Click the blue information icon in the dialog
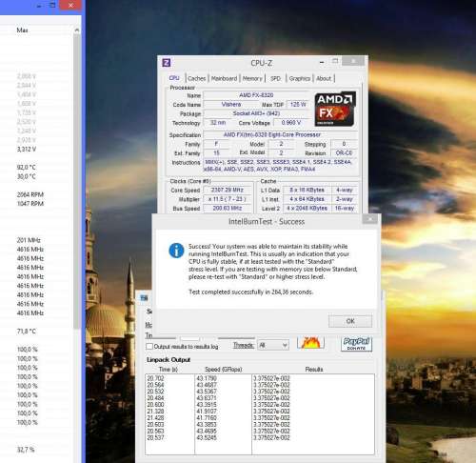476x463 pixels. coord(176,251)
